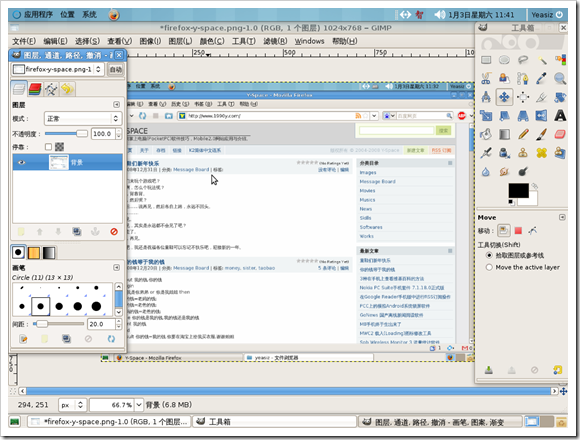Viewport: 580px width, 440px height.
Task: Select the Crop tool
Action: coord(542,97)
